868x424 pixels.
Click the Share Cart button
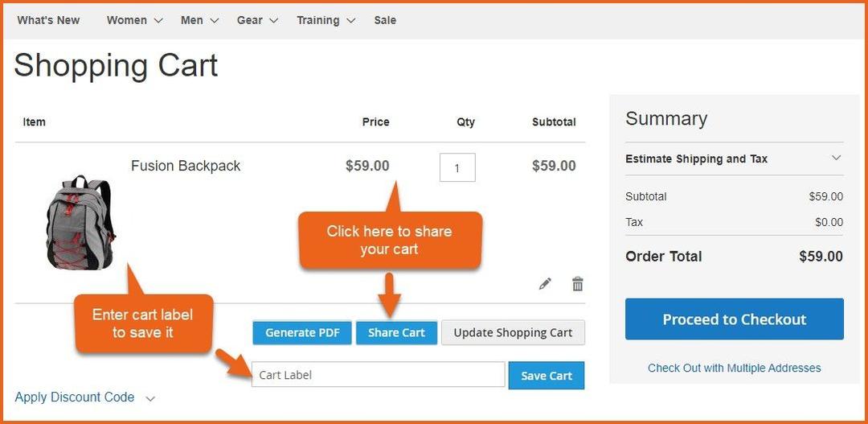(396, 333)
